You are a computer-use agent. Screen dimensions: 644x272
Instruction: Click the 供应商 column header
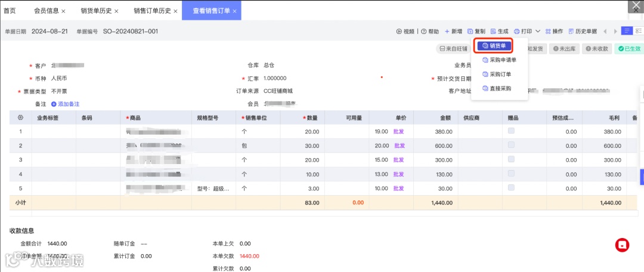pos(480,118)
